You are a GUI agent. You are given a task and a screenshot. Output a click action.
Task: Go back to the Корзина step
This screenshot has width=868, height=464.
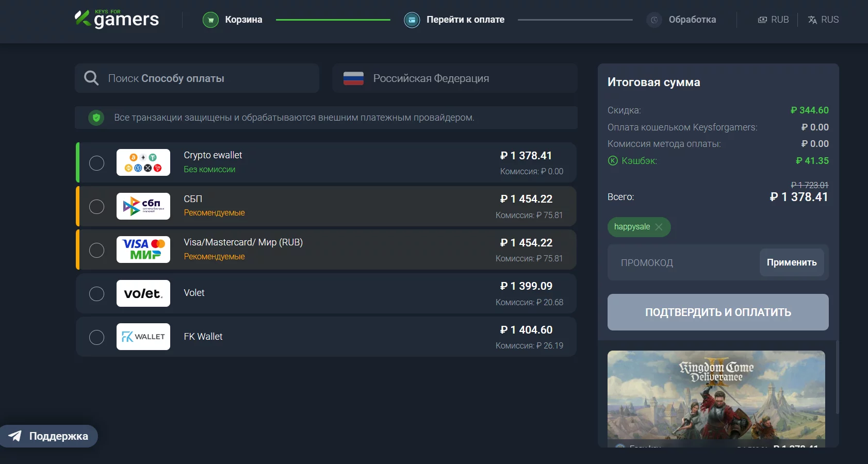[x=243, y=20]
